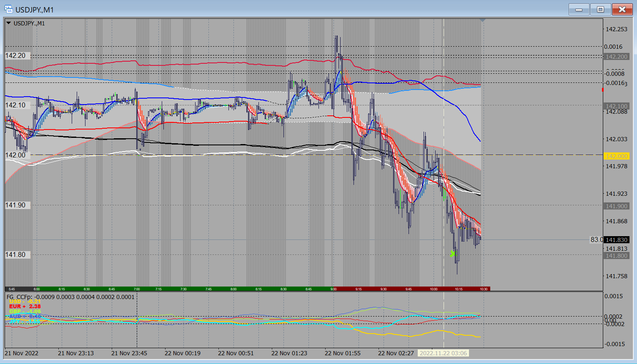Click the 22 Nov 00:19 time axis label
The width and height of the screenshot is (637, 364).
(183, 353)
